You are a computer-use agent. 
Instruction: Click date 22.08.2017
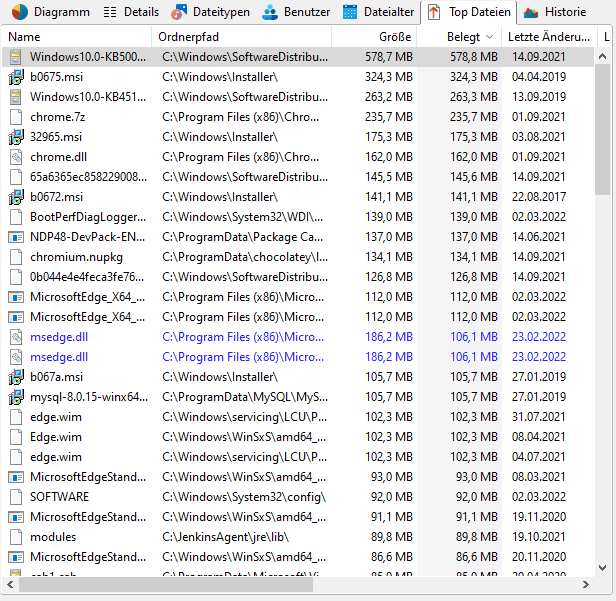(539, 197)
